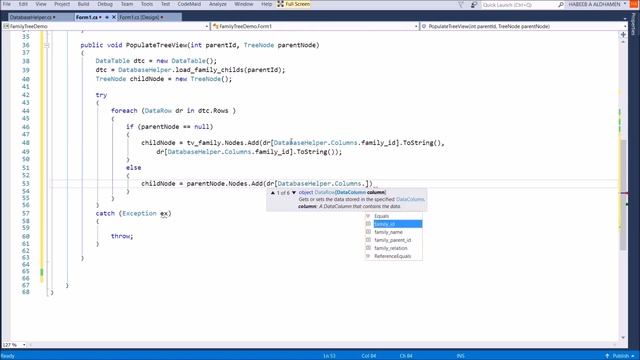Select family_name in the IntelliSense list

click(394, 232)
